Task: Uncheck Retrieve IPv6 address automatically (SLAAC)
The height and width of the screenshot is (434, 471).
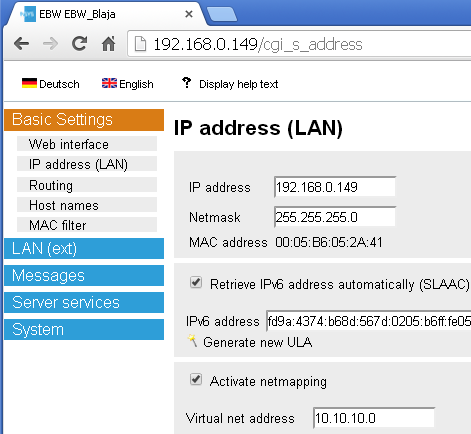Action: [x=196, y=283]
